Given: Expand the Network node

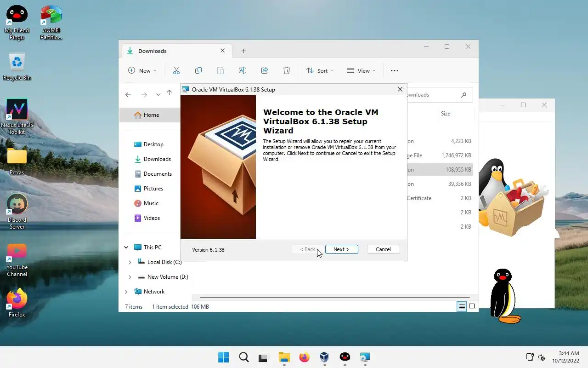Looking at the screenshot, I should pos(126,292).
